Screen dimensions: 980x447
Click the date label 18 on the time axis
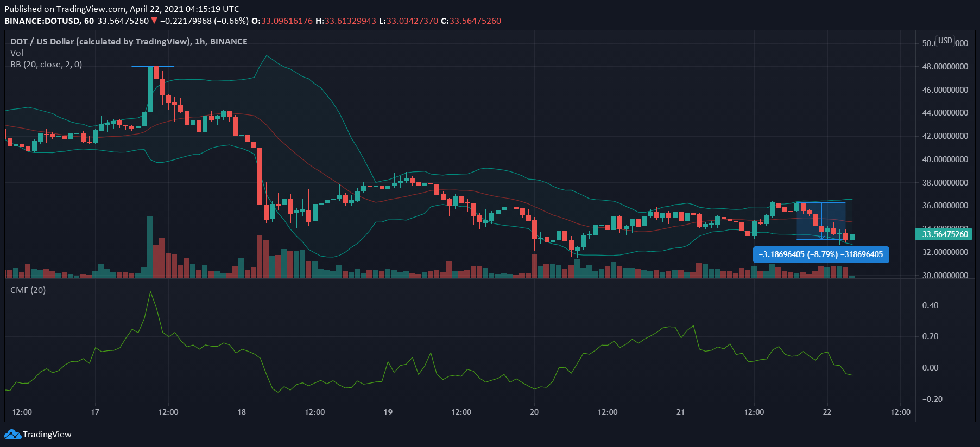(x=242, y=412)
